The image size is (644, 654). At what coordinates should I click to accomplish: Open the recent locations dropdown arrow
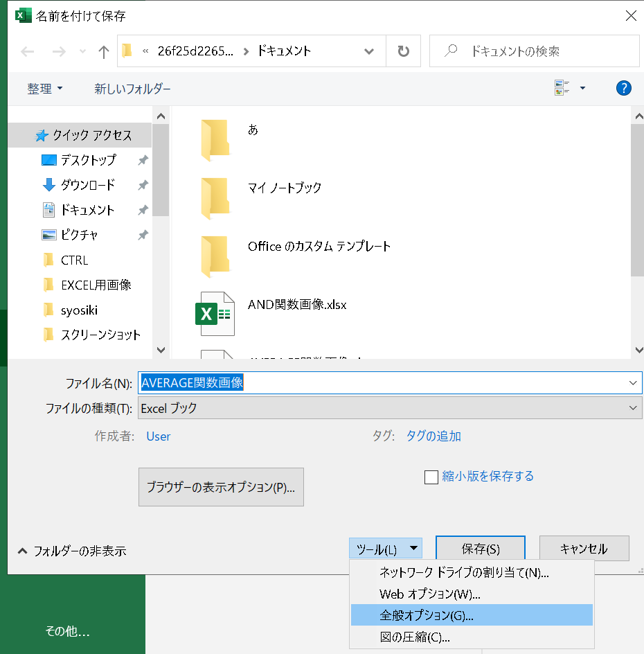click(x=82, y=52)
